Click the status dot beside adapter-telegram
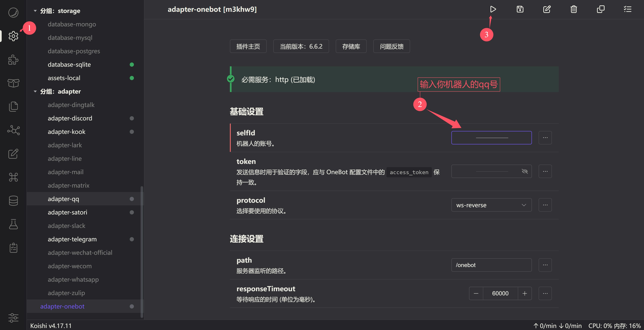The width and height of the screenshot is (644, 330). point(132,239)
